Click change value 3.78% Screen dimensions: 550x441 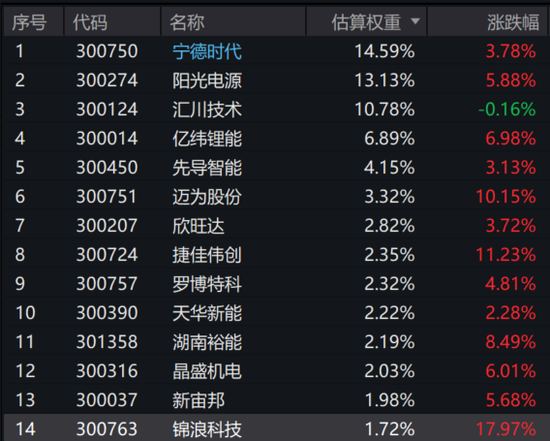coord(511,51)
